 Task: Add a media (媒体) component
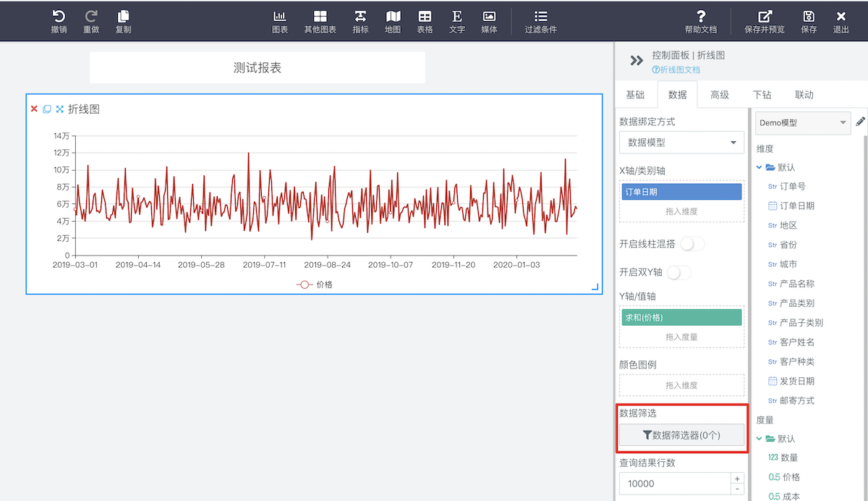(x=489, y=21)
